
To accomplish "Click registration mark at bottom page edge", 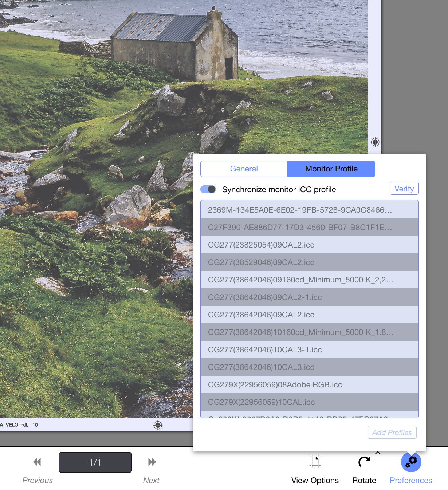I will (x=158, y=425).
